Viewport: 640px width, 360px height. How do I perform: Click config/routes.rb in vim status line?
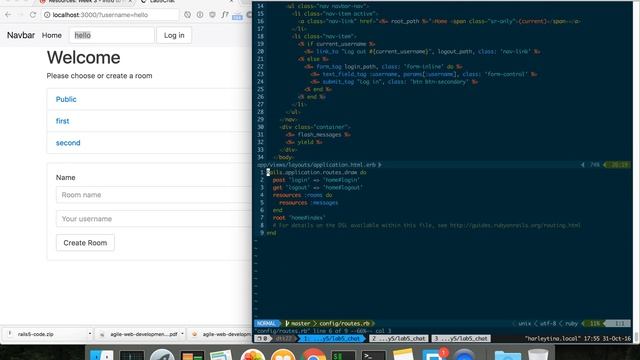[344, 323]
